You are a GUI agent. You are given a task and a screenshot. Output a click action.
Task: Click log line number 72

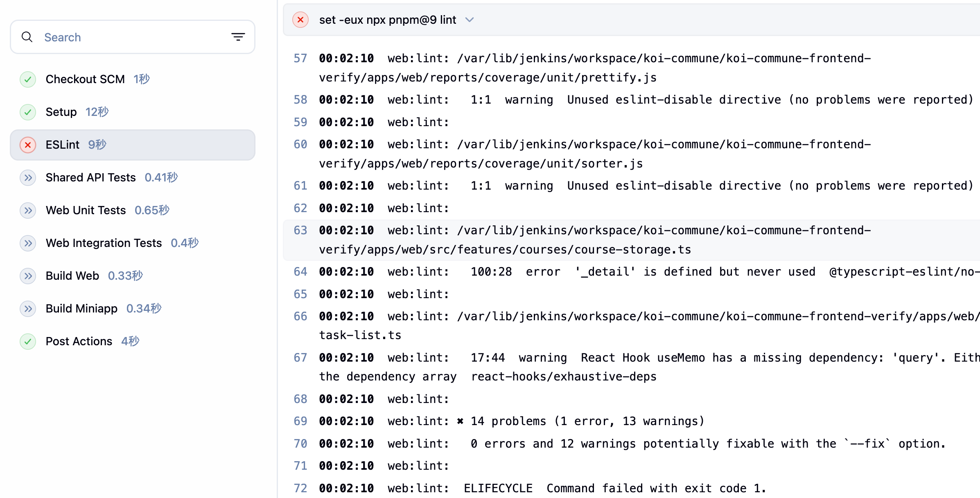(300, 488)
